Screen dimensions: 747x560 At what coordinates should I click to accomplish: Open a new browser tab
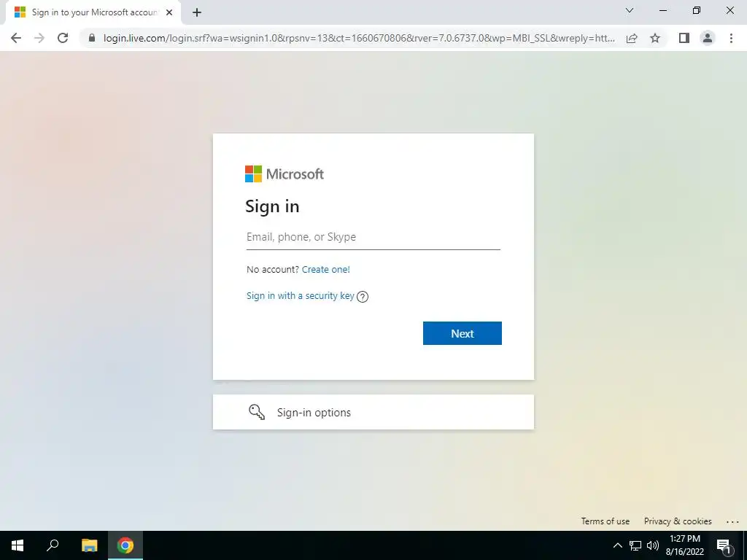[x=197, y=12]
